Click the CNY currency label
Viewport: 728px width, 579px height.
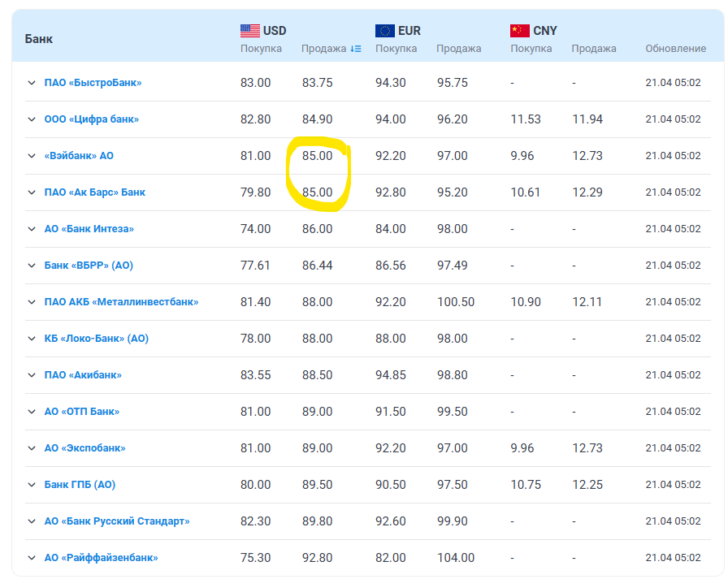[545, 31]
